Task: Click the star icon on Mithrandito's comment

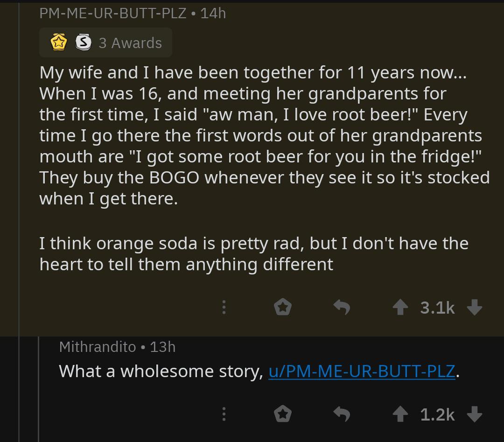Action: point(283,414)
